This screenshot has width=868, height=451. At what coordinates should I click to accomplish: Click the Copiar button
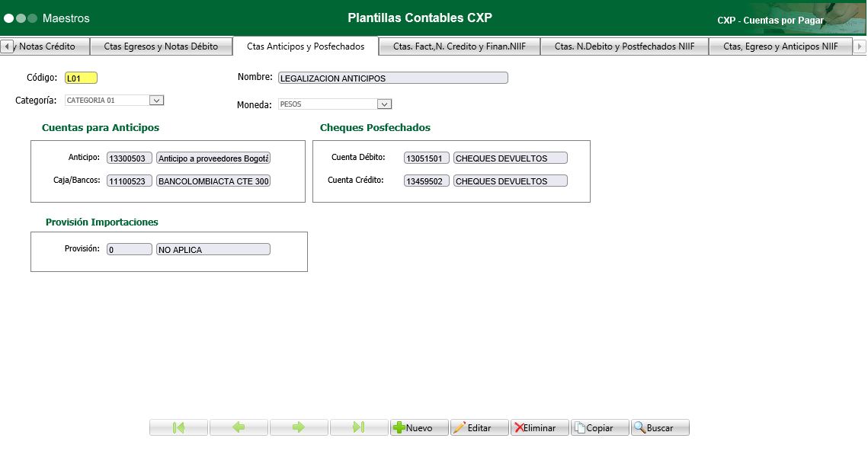(x=600, y=427)
